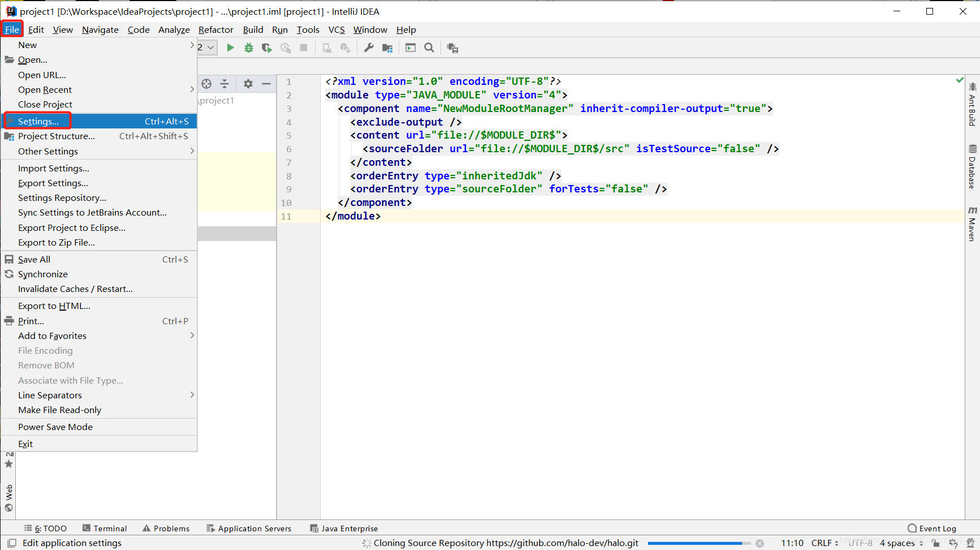Start debugging with the bug icon
Viewport: 980px width, 550px height.
coord(248,48)
